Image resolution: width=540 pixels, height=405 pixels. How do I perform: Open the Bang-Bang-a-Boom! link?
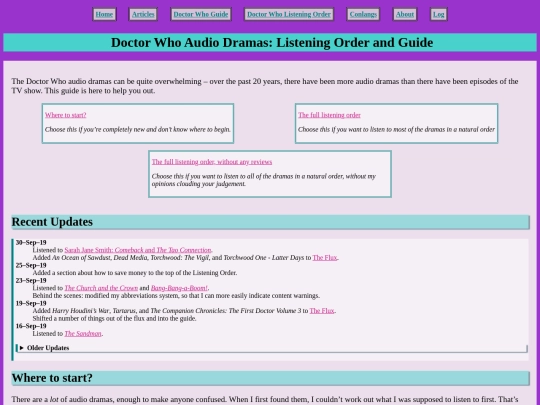pos(179,288)
